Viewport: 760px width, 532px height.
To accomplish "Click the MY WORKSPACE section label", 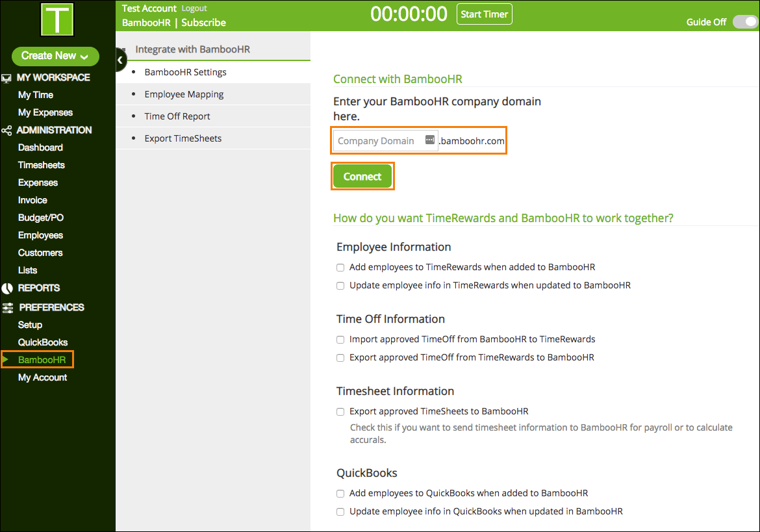I will coord(53,77).
